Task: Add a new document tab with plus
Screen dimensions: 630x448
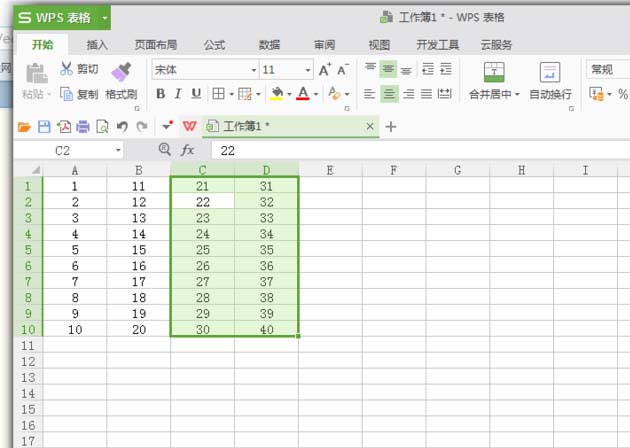Action: (x=391, y=127)
